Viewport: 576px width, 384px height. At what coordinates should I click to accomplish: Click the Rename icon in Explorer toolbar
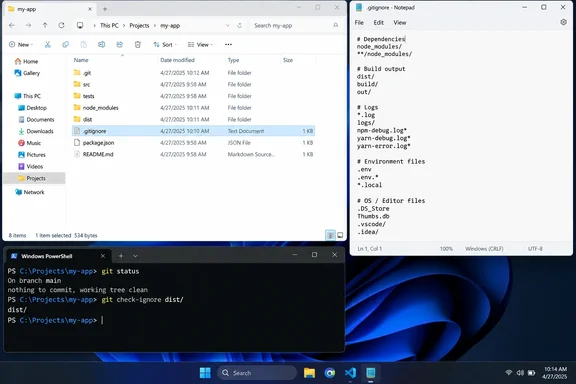101,44
